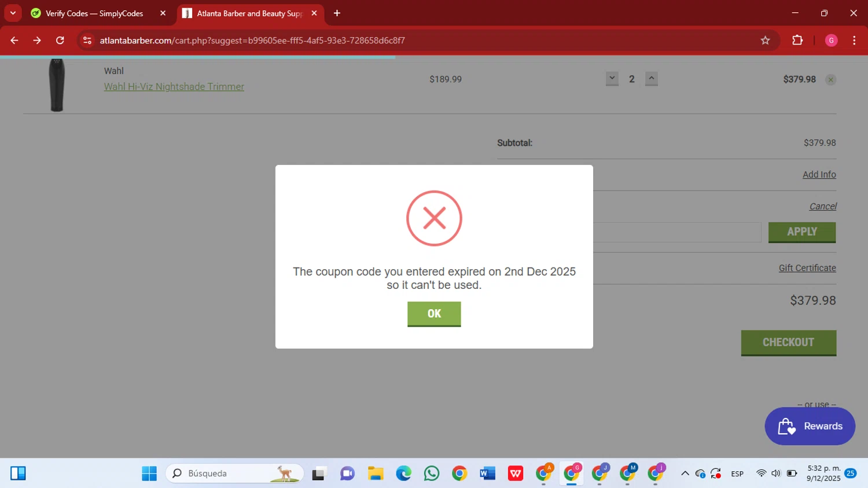Increase trimmer quantity with up arrow

(652, 79)
